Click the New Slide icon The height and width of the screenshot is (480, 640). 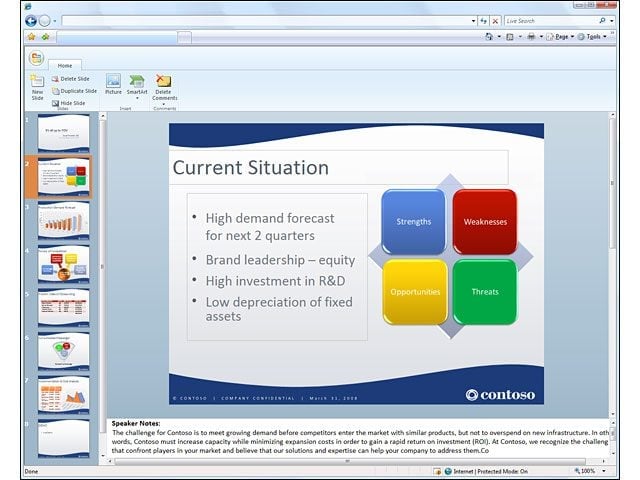(37, 81)
